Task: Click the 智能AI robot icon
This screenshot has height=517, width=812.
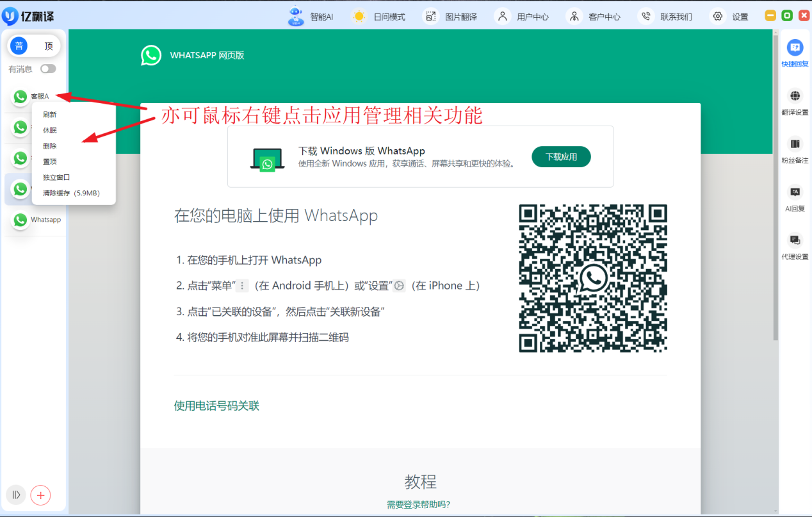Action: 295,15
